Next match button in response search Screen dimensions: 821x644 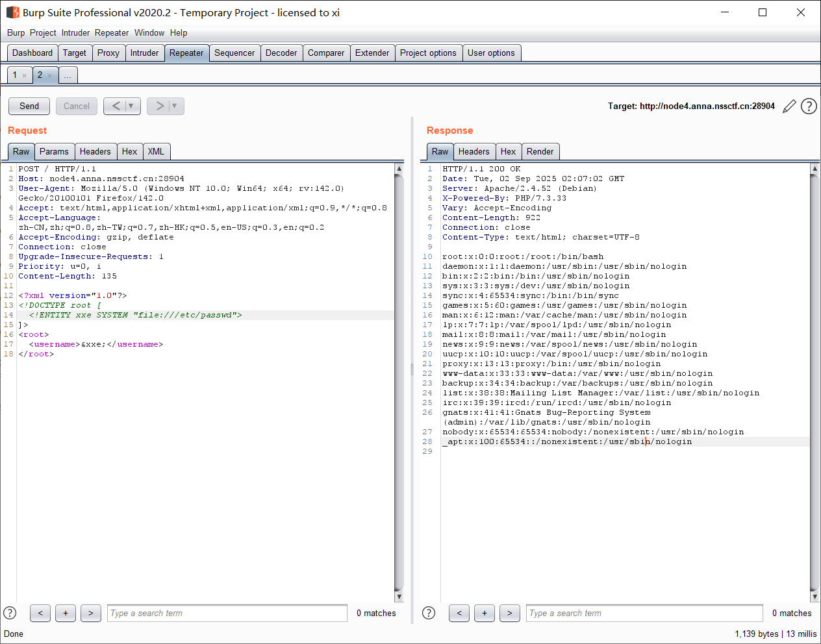(510, 613)
